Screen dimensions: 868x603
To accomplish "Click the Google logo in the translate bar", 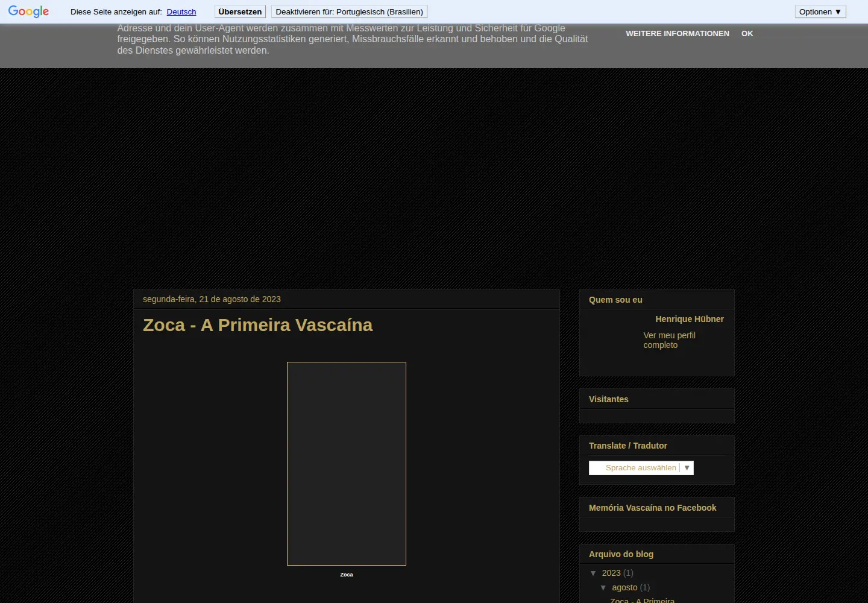I will [29, 12].
